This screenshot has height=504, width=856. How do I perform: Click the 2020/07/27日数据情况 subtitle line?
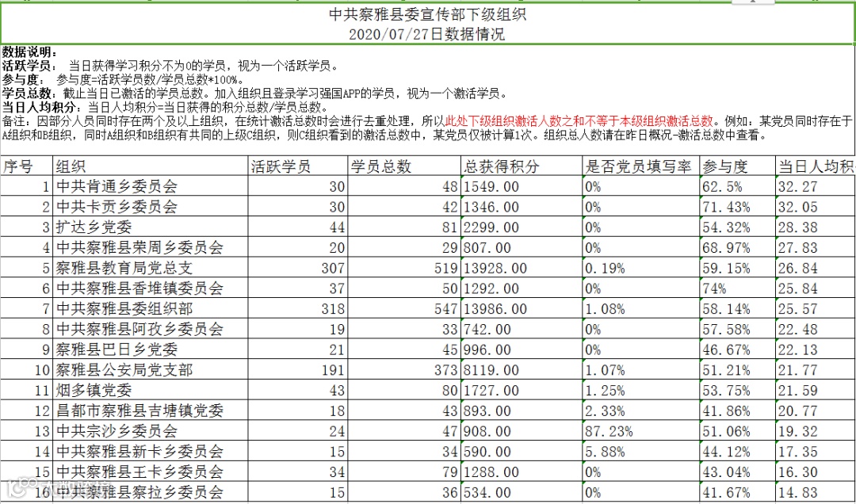click(x=427, y=34)
